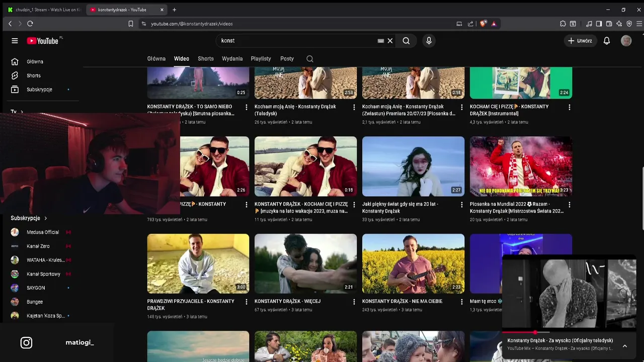The height and width of the screenshot is (362, 644).
Task: Open options menu for TO SAMO NIEBO video
Action: click(246, 107)
